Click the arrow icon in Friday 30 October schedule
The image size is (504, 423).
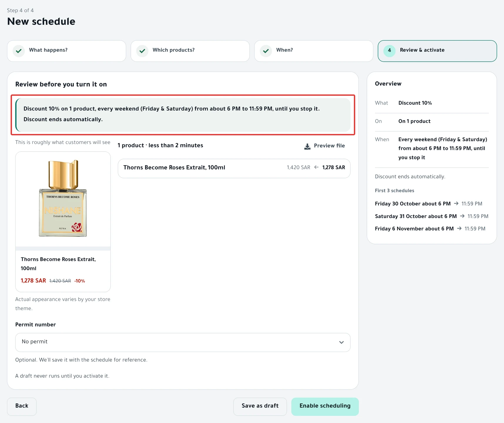click(x=456, y=203)
